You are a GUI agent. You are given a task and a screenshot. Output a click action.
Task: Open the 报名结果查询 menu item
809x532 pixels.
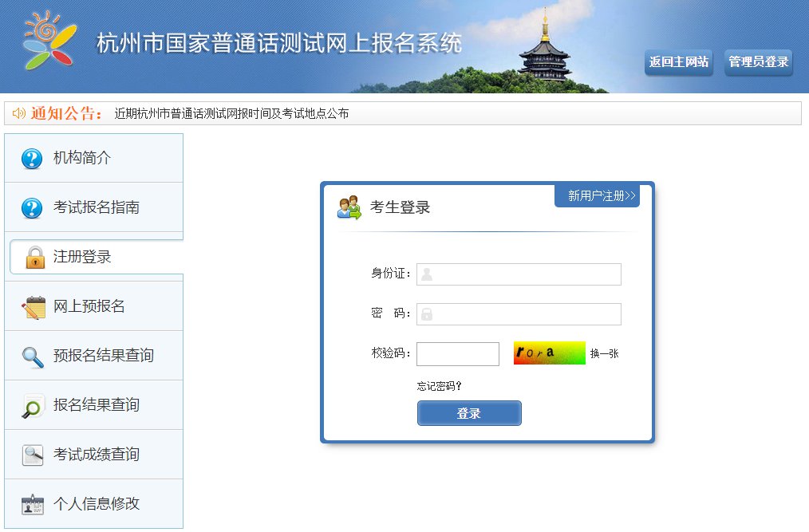click(x=94, y=405)
